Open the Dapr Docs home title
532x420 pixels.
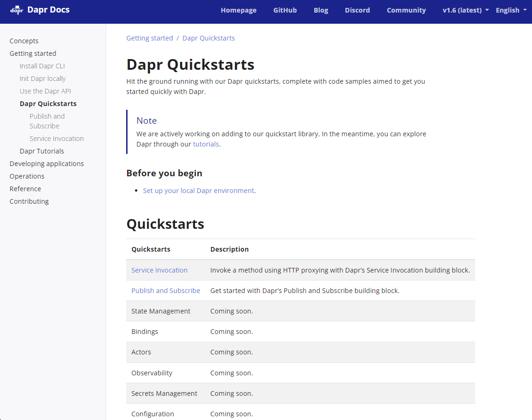(x=48, y=10)
